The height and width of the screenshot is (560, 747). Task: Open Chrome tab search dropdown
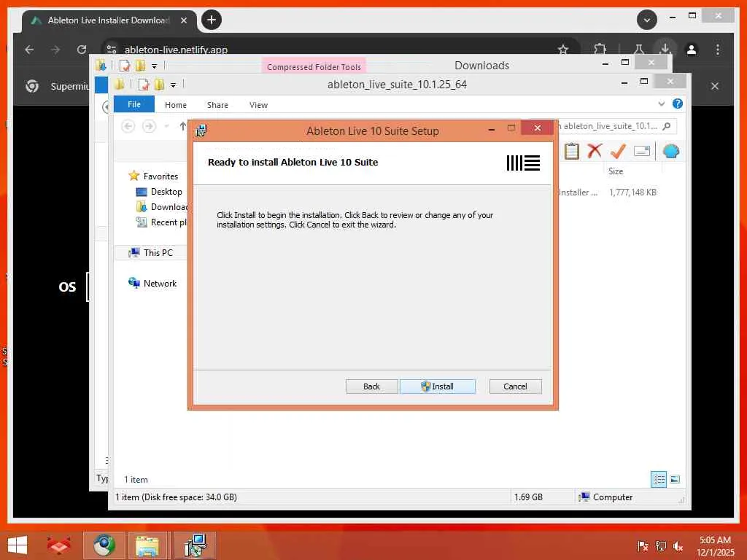[x=647, y=20]
